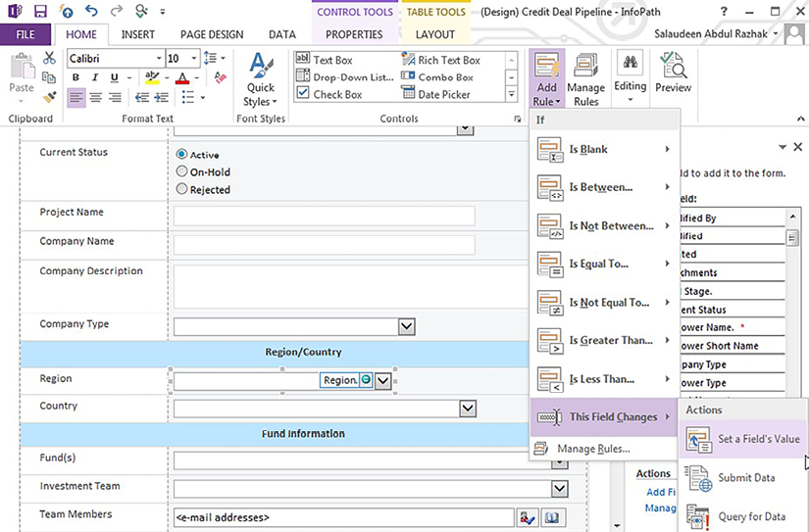Screen dimensions: 809x532
Task: Open the Editing group menu
Action: tap(630, 77)
